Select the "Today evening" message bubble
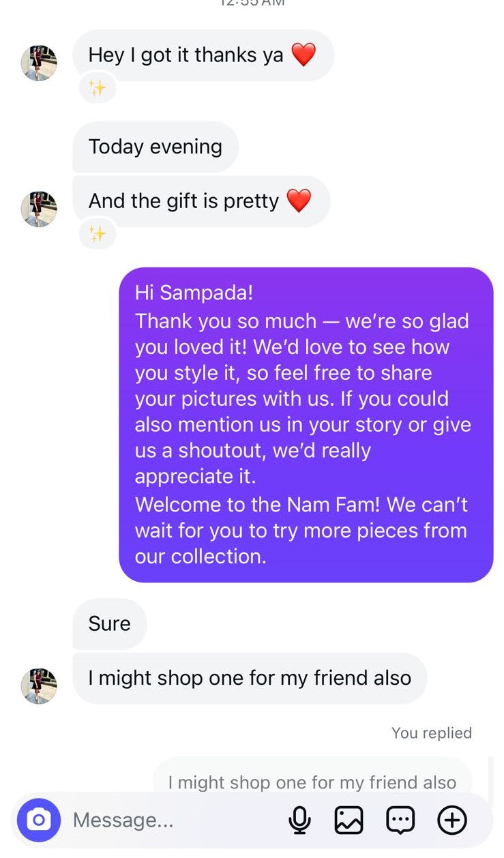 [x=155, y=147]
